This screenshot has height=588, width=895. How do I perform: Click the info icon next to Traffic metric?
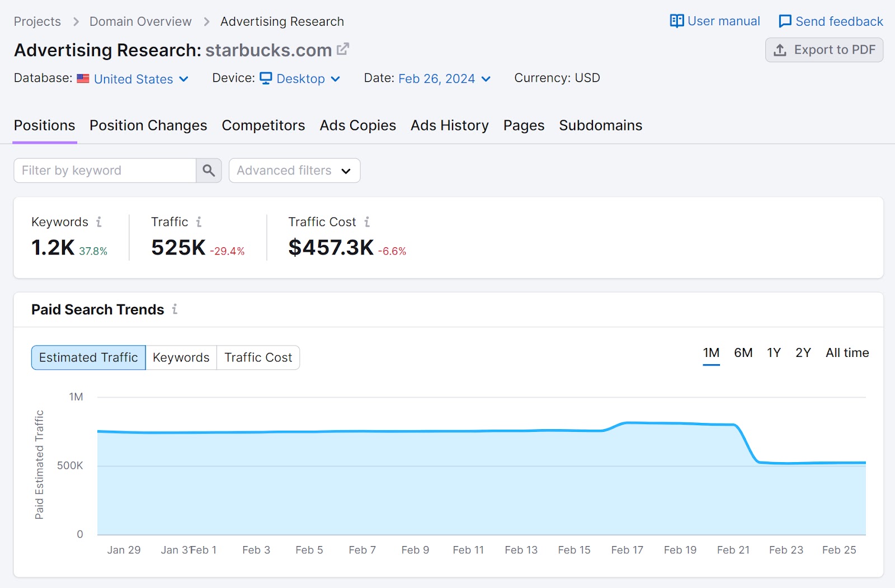(x=199, y=222)
